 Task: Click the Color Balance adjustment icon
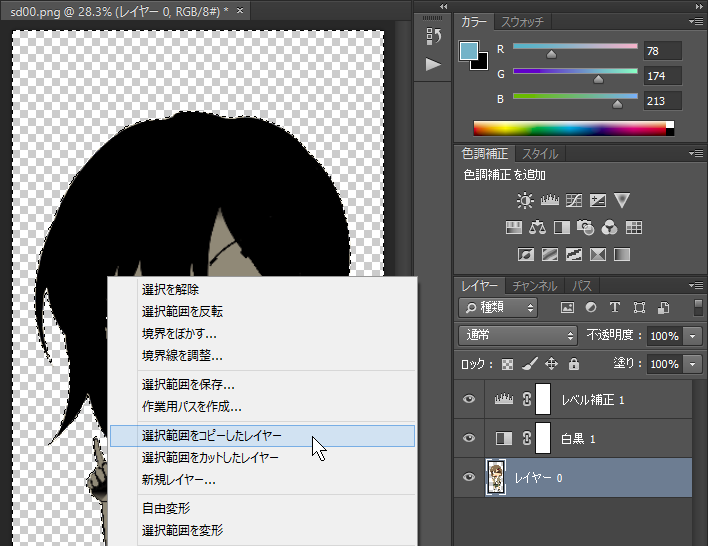tap(537, 228)
